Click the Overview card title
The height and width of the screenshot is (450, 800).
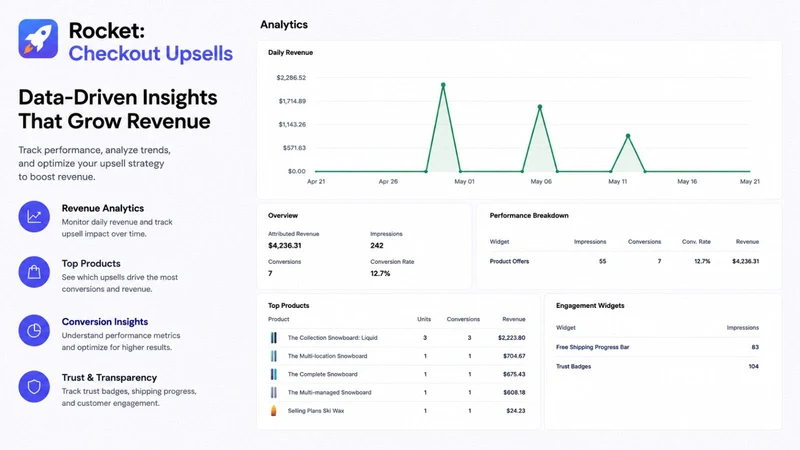click(x=283, y=215)
